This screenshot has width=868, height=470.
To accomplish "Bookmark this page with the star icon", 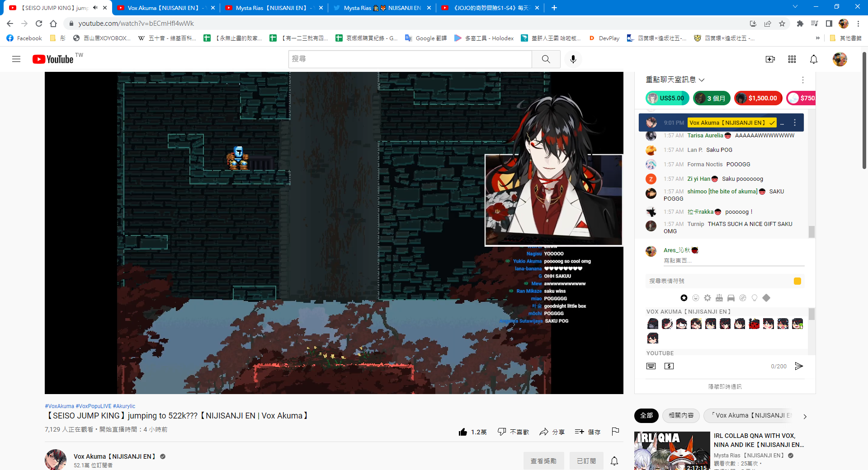I will coord(782,23).
